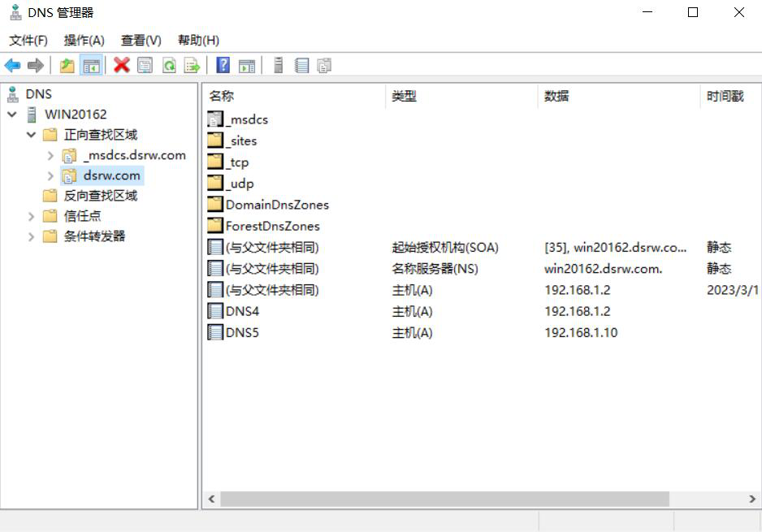Open help with the question mark icon

coord(223,65)
